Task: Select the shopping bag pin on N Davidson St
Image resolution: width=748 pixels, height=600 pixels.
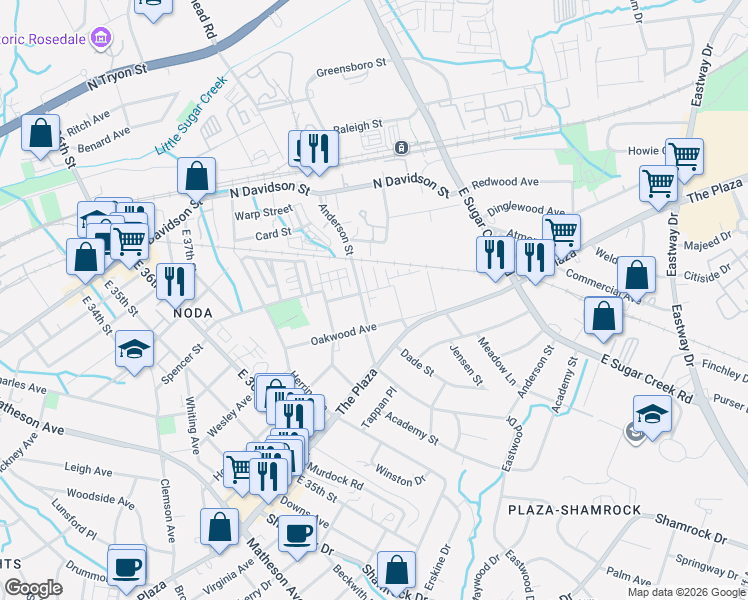Action: [197, 180]
